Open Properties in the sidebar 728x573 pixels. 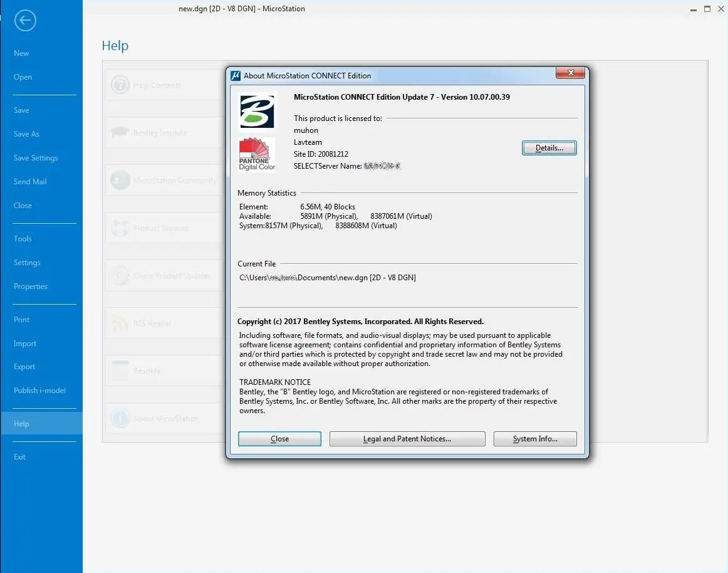(x=31, y=286)
